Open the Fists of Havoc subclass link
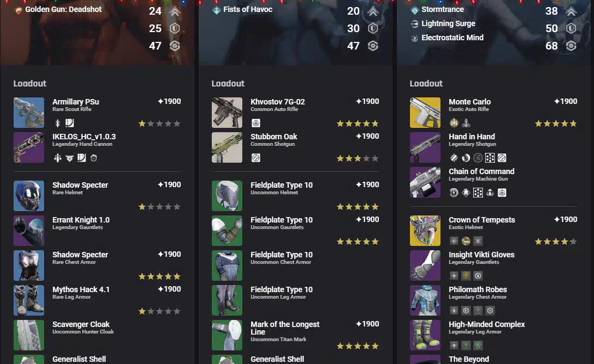594x364 pixels. (248, 9)
